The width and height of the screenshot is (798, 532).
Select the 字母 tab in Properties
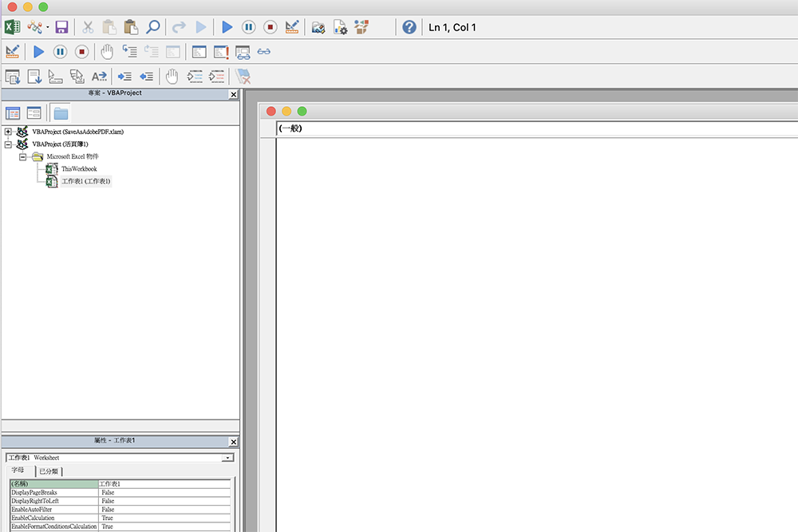click(19, 471)
